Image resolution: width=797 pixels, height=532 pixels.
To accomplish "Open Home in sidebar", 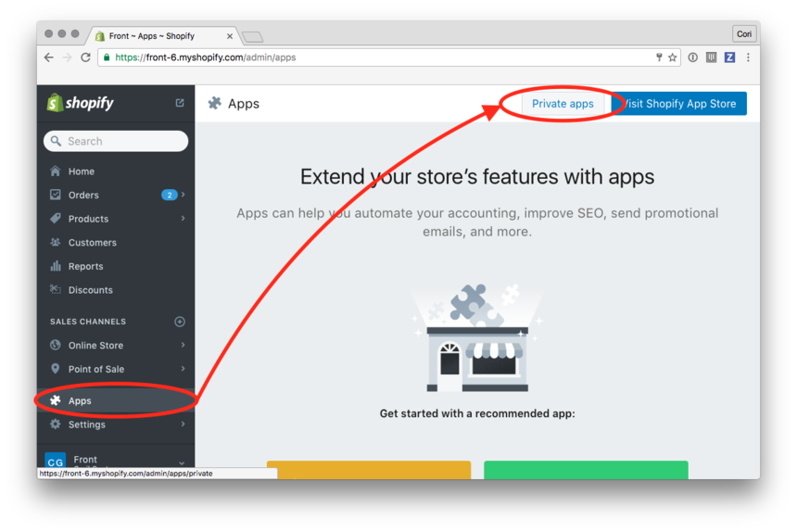I will point(116,171).
